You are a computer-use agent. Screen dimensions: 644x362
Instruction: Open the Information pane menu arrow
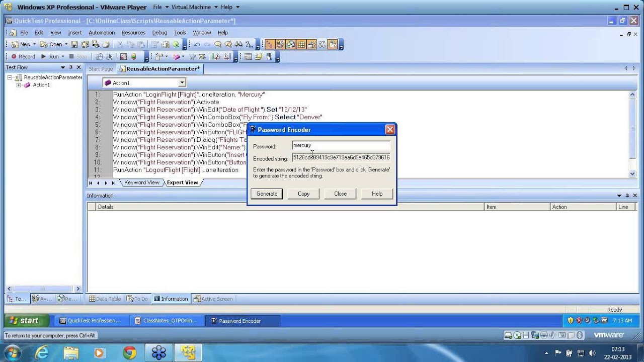(619, 196)
